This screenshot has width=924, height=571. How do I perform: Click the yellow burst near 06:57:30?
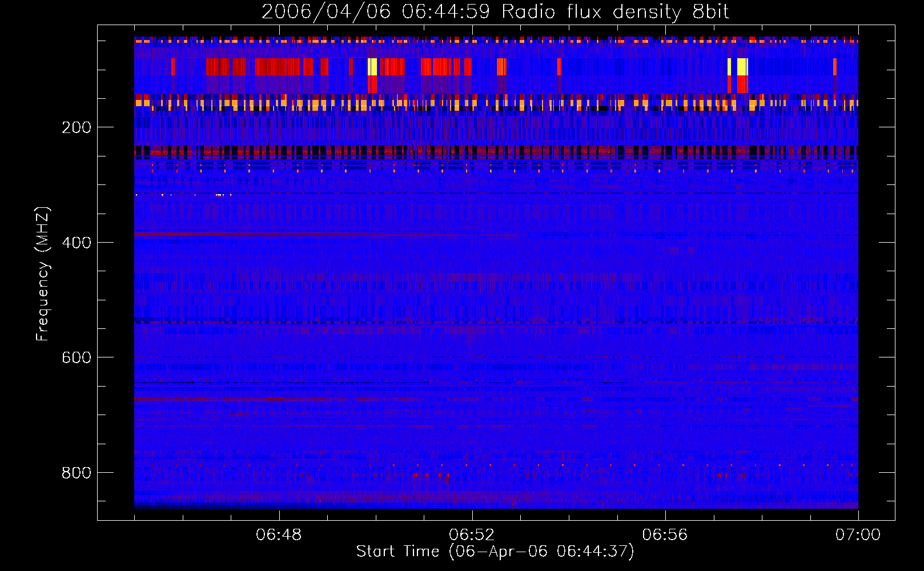[742, 67]
